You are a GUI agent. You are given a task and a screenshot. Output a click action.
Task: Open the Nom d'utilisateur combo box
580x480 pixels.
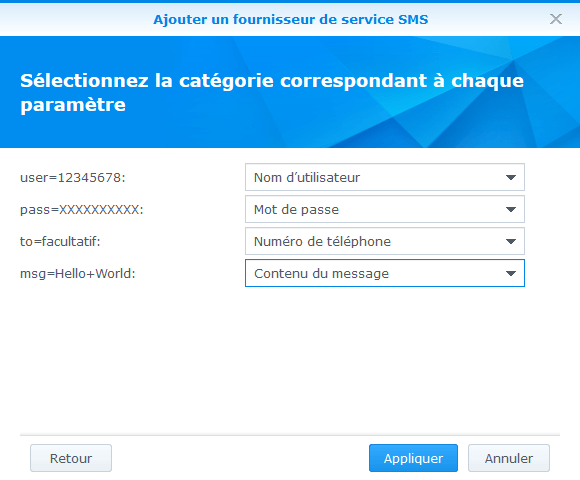pos(385,178)
